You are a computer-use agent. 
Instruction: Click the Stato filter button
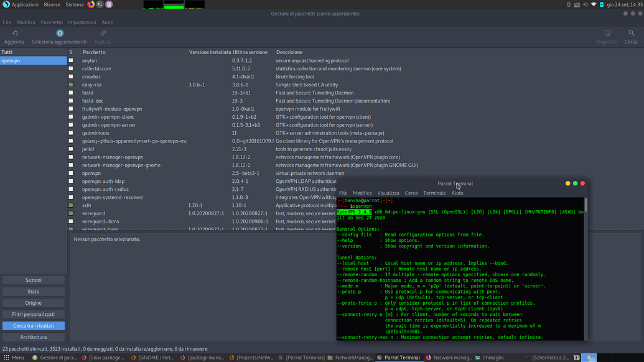(x=33, y=292)
